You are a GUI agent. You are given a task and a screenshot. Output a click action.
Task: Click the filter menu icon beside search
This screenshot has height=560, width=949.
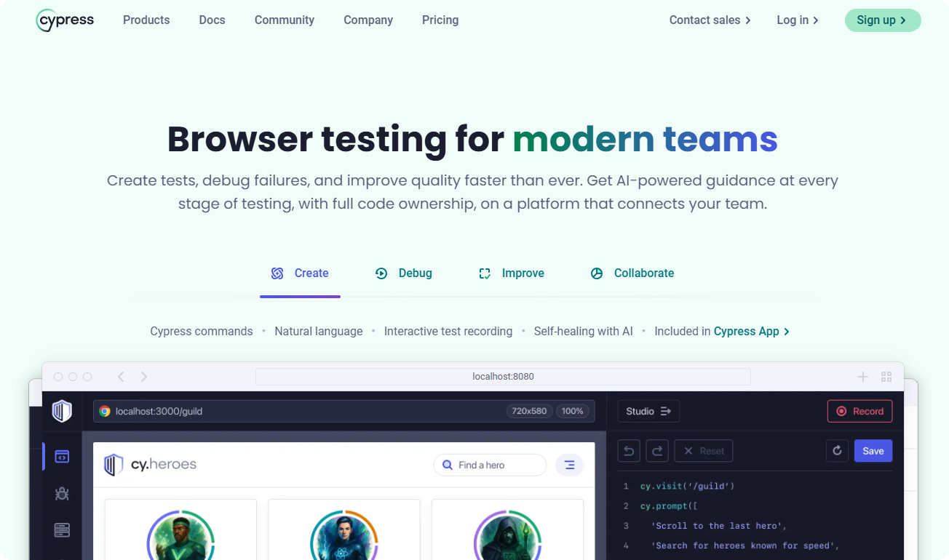(569, 465)
